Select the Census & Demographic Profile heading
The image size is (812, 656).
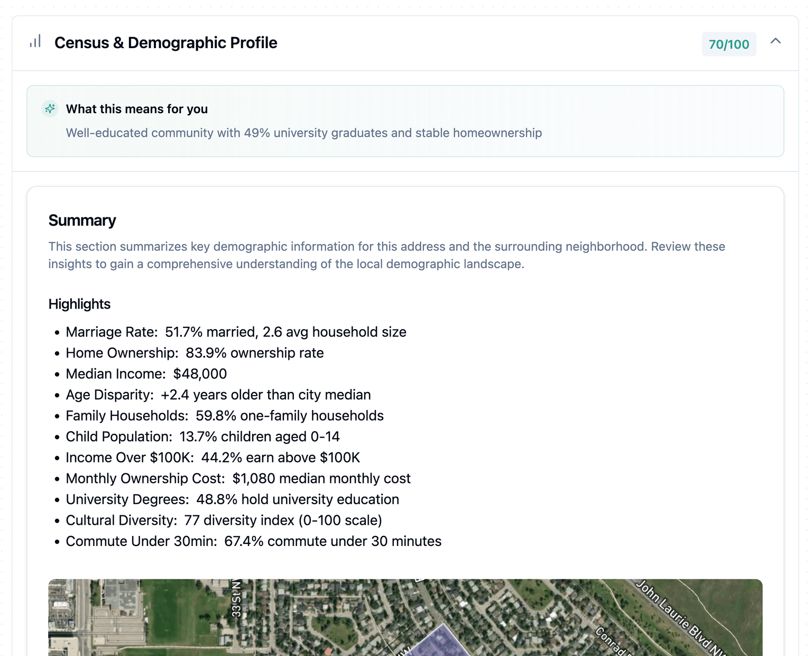pos(165,43)
